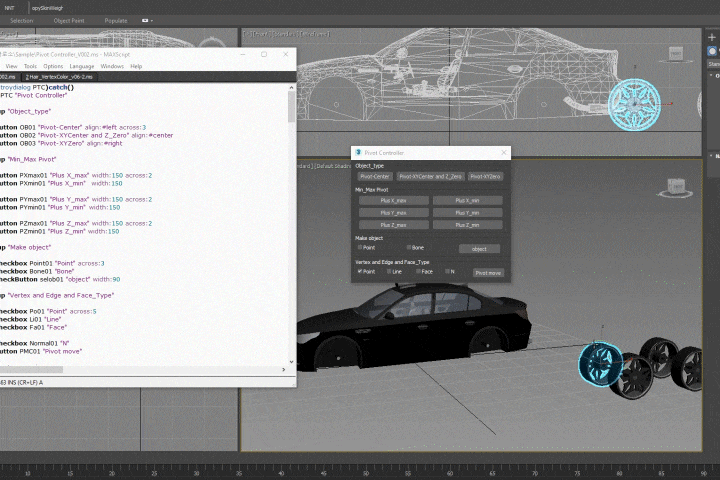Click the Plus Y_max button

tap(394, 213)
